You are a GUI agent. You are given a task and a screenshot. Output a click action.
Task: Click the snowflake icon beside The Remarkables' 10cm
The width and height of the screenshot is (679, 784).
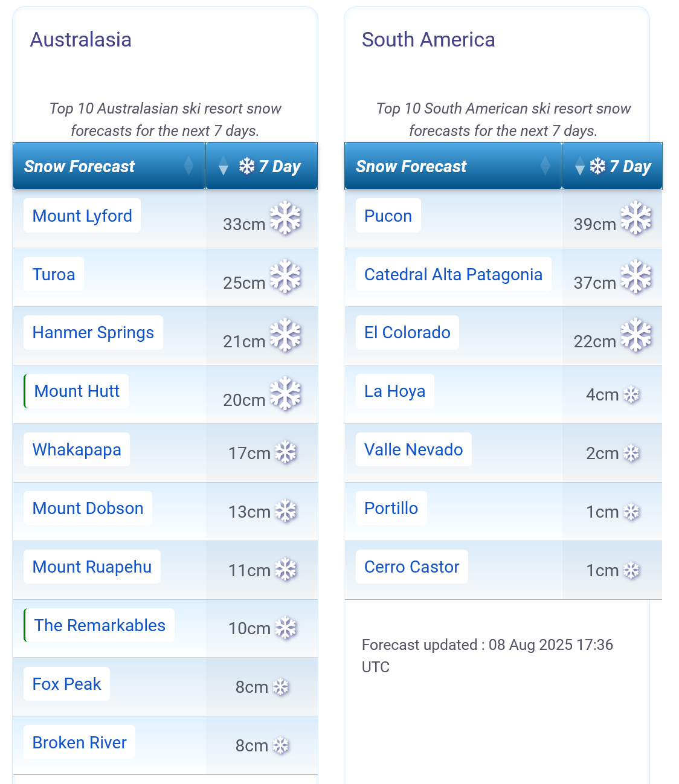pos(286,628)
